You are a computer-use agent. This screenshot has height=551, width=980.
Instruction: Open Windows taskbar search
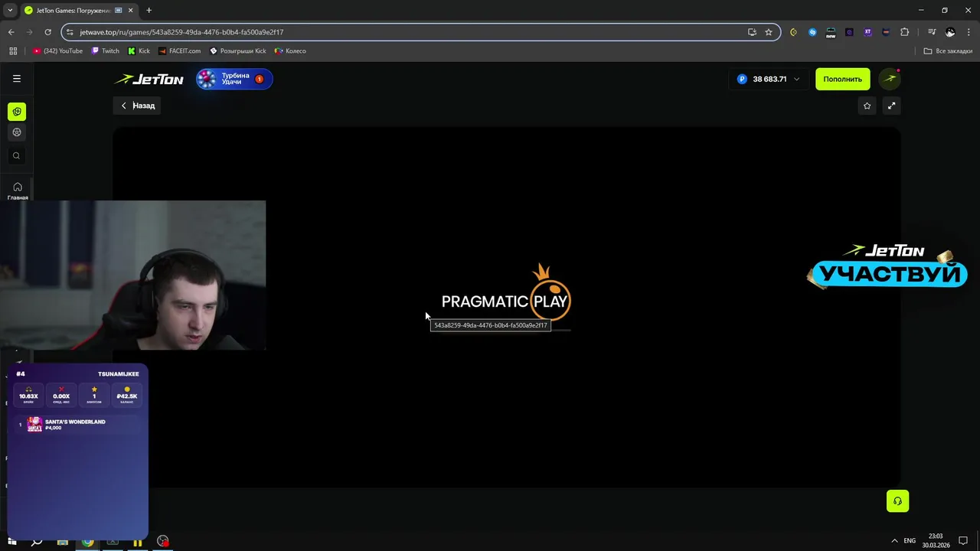(x=37, y=541)
